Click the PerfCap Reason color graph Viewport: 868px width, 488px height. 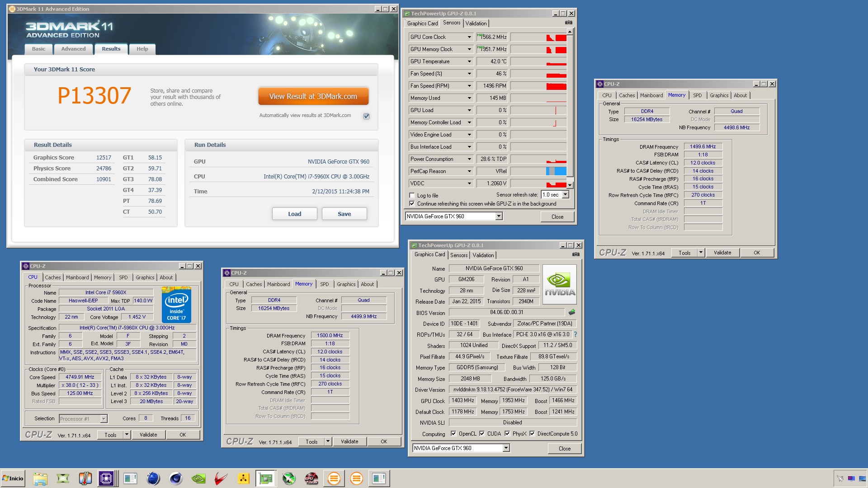point(538,171)
